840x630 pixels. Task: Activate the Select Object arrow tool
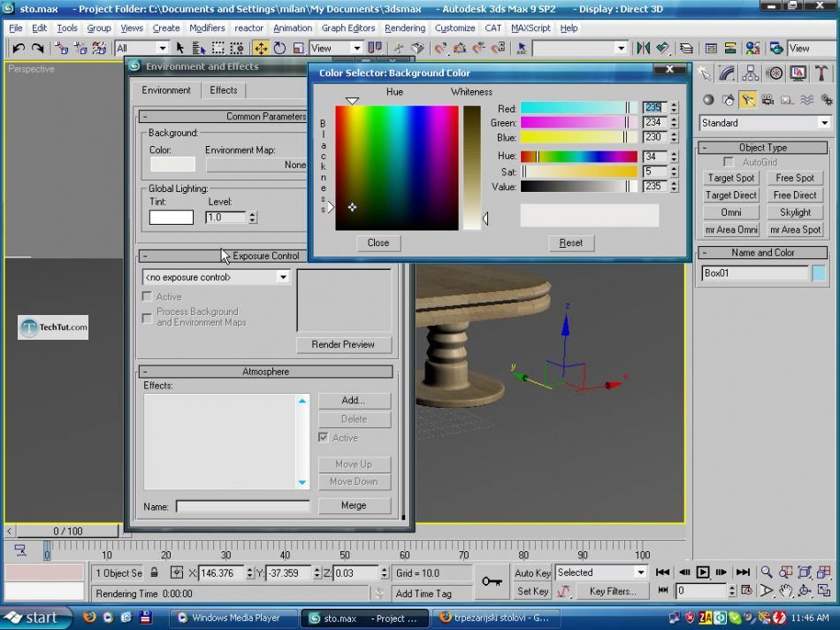[x=180, y=49]
